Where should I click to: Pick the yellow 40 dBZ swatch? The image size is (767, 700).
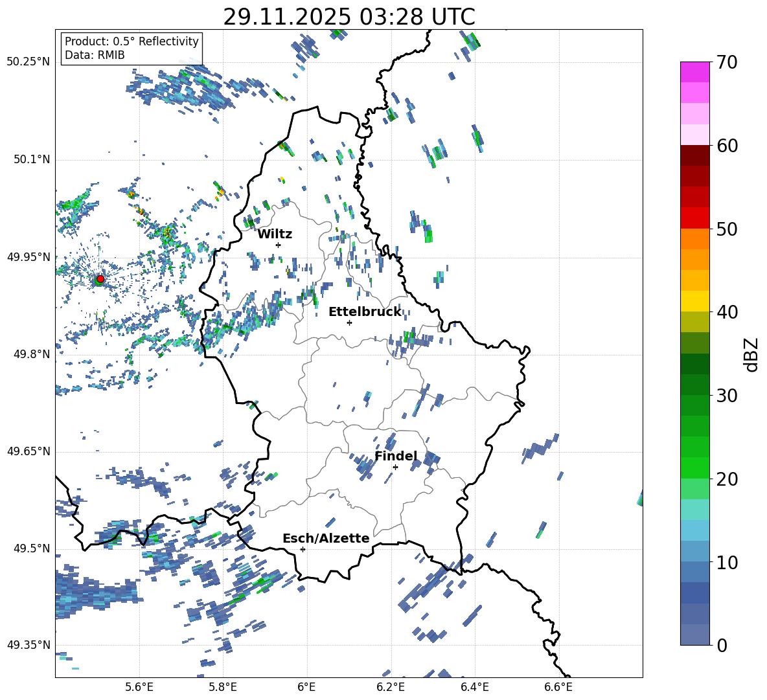pyautogui.click(x=695, y=301)
